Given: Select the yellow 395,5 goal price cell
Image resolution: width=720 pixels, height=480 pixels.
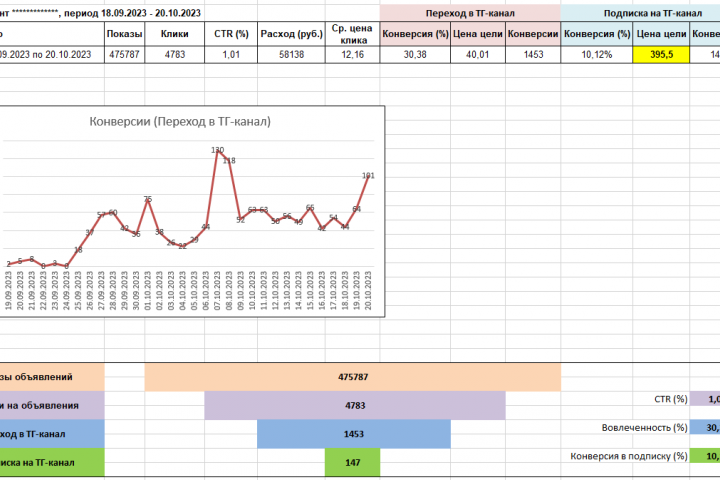Looking at the screenshot, I should [661, 55].
